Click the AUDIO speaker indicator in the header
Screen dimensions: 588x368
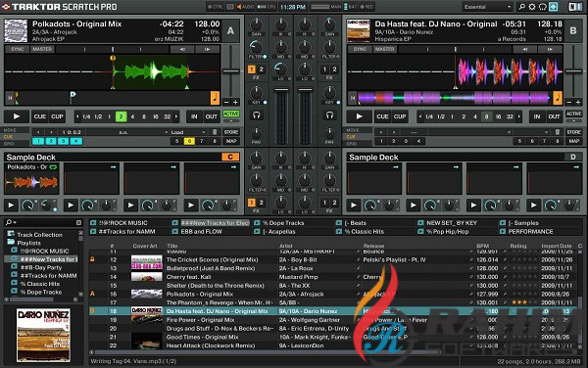(245, 7)
